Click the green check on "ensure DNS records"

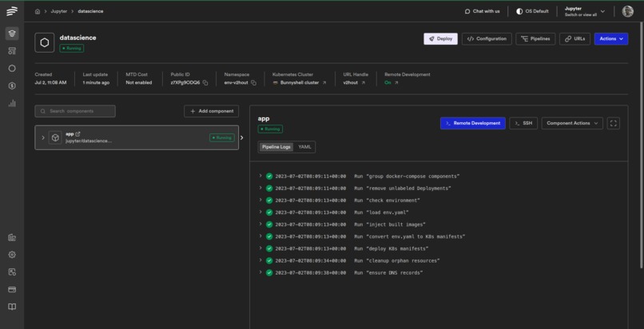tap(269, 273)
